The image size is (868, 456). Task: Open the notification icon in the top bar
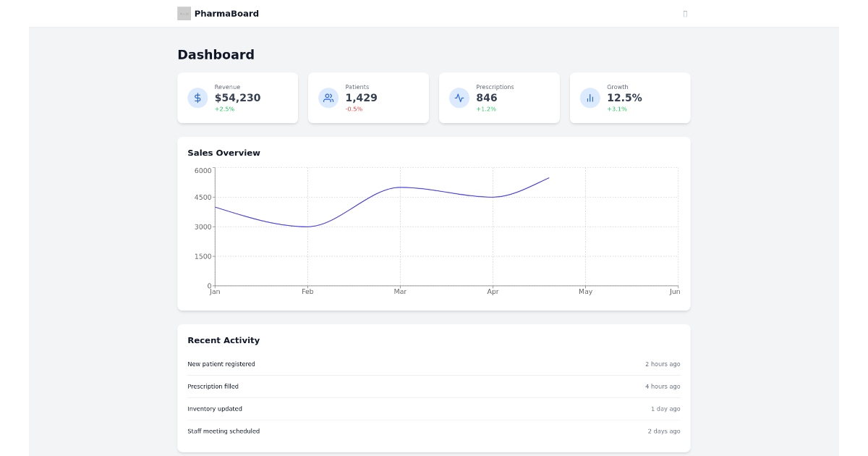coord(684,13)
